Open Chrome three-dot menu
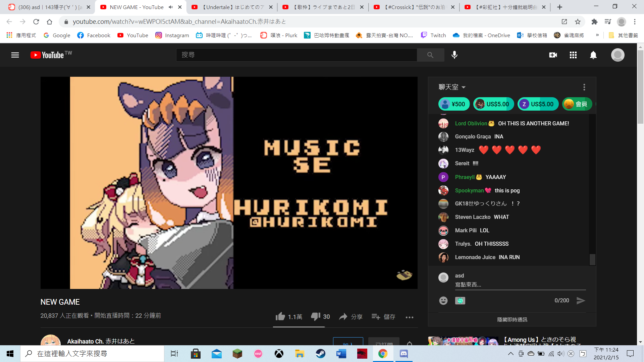 (635, 22)
